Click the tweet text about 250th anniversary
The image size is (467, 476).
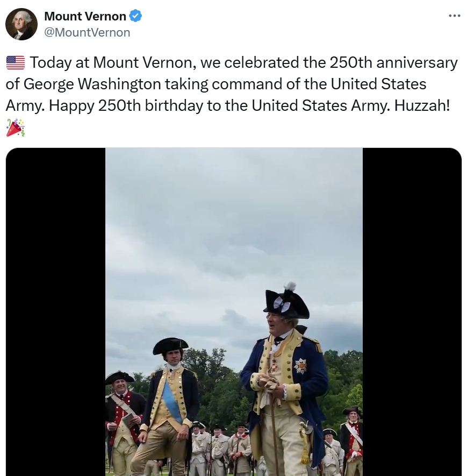(x=232, y=84)
